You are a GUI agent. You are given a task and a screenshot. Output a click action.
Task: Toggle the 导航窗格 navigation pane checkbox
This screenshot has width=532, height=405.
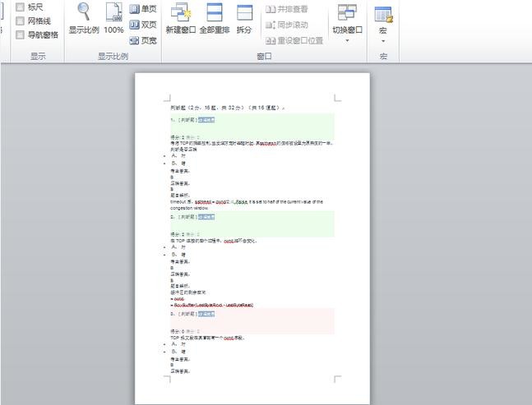(x=20, y=35)
